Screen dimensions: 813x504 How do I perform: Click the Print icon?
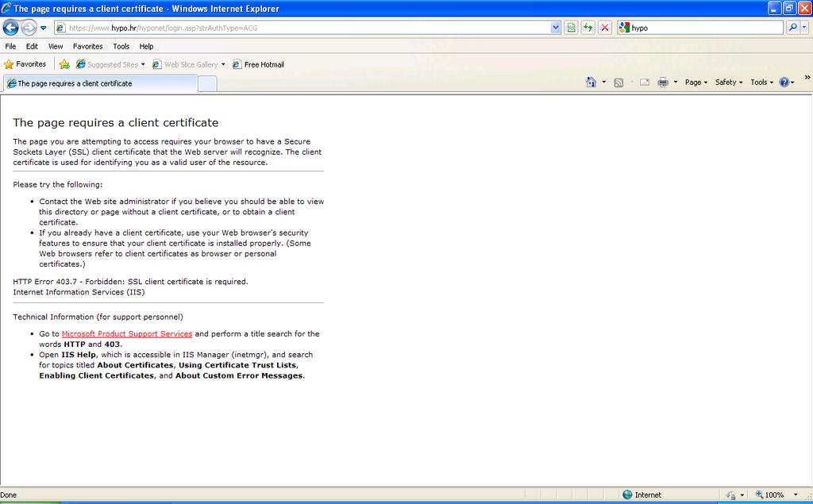tap(663, 82)
